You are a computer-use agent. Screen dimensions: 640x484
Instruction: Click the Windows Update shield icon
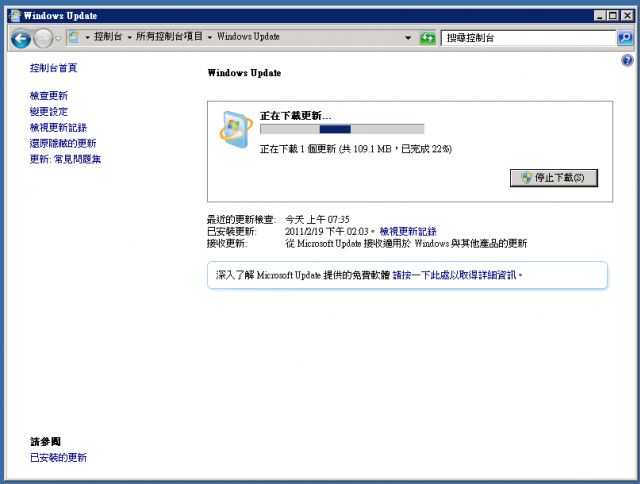(236, 129)
